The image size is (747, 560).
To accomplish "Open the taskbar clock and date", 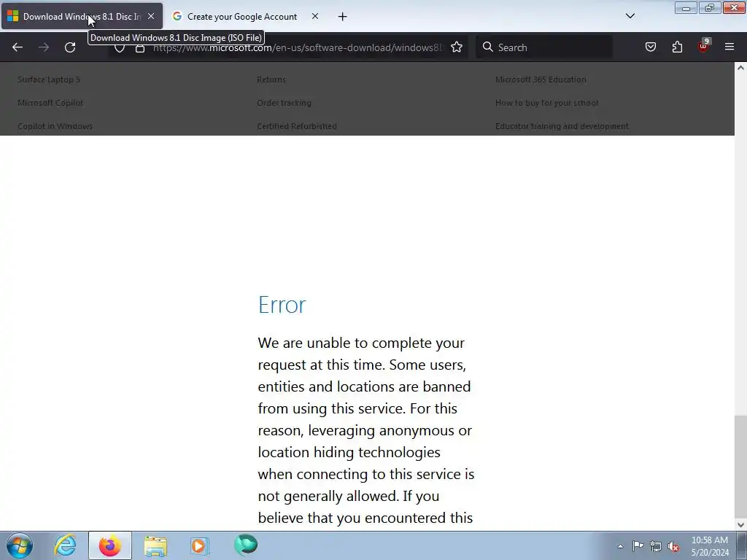I will click(710, 546).
